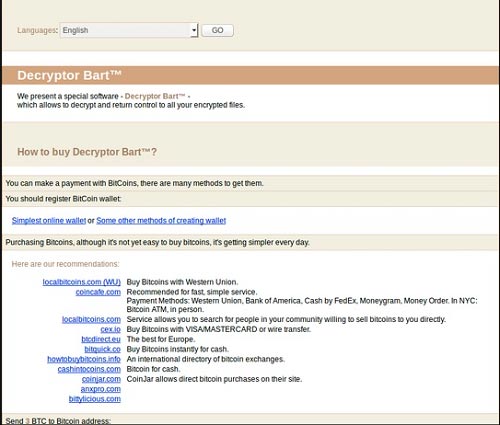500x425 pixels.
Task: Click the text 'Here are our recommendations:'
Action: tap(65, 264)
